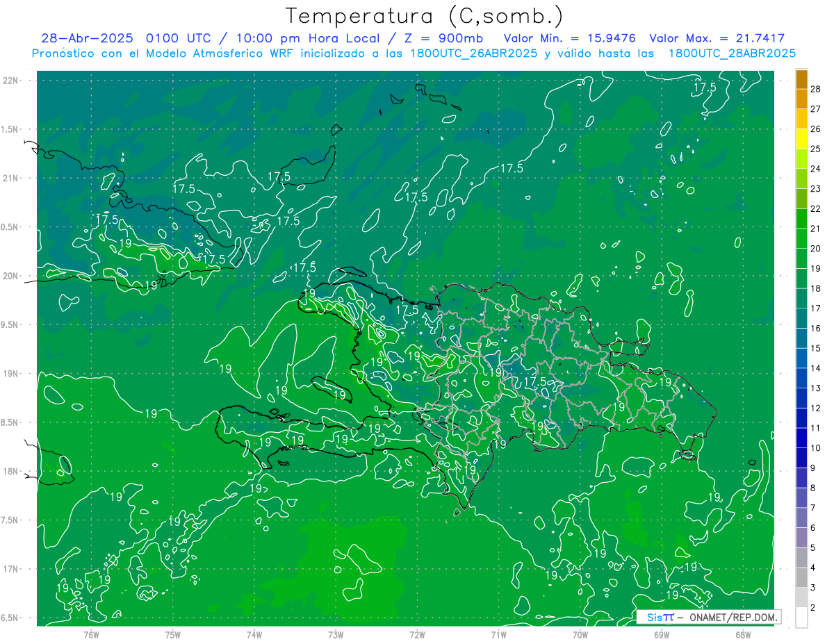Pick the gray swatch between 3 and 4
This screenshot has width=834, height=644.
(x=801, y=577)
